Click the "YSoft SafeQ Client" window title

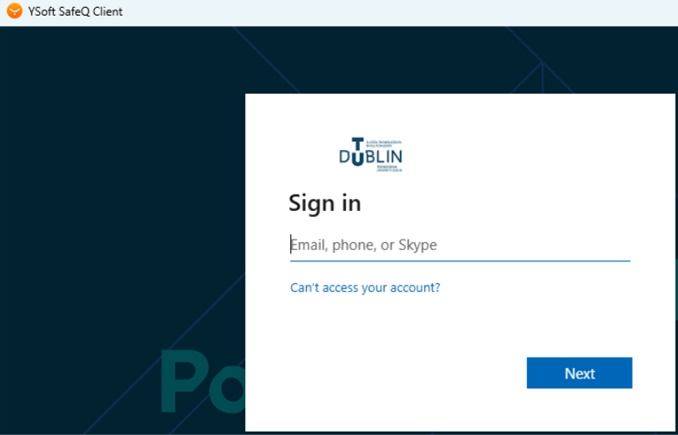coord(75,11)
